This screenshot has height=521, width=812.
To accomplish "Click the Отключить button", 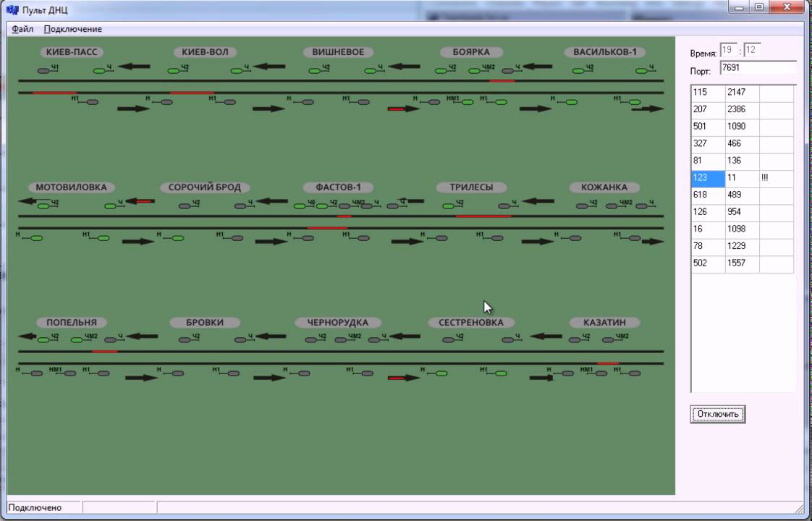I will [717, 414].
